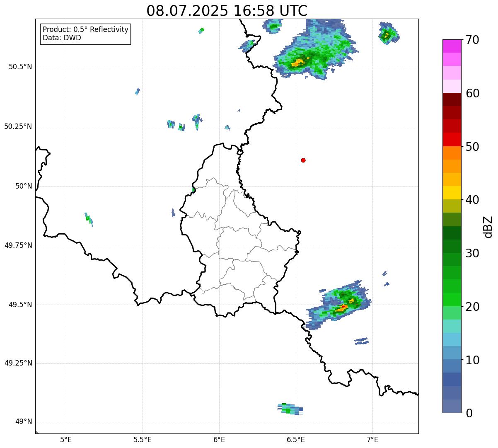Click the yellow colorbar segment above 40
Image resolution: width=498 pixels, height=448 pixels.
coord(452,193)
